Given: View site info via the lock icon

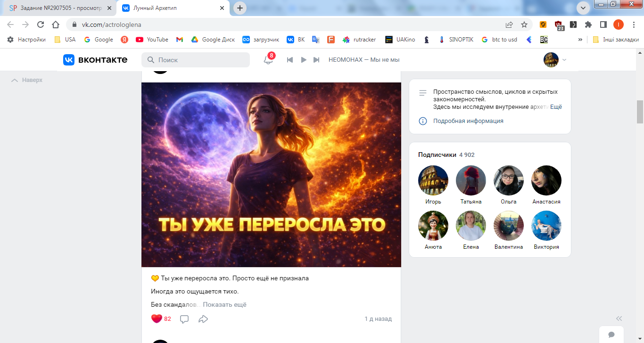Looking at the screenshot, I should click(x=74, y=24).
